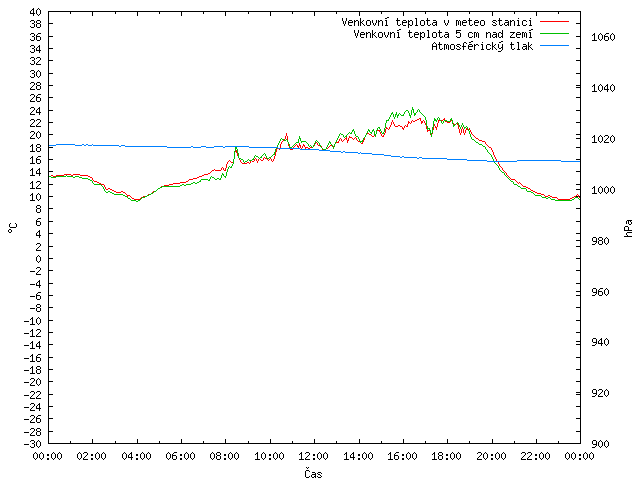
Task: Click the legend text 'Venkovní teplota 5 cm nad zemí'
Action: pos(443,34)
